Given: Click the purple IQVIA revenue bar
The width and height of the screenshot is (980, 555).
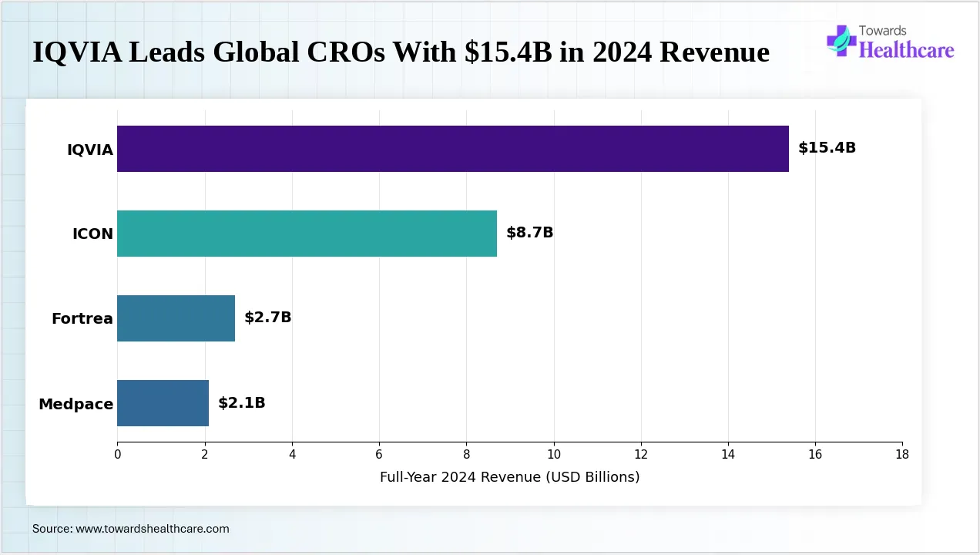Looking at the screenshot, I should coord(453,149).
